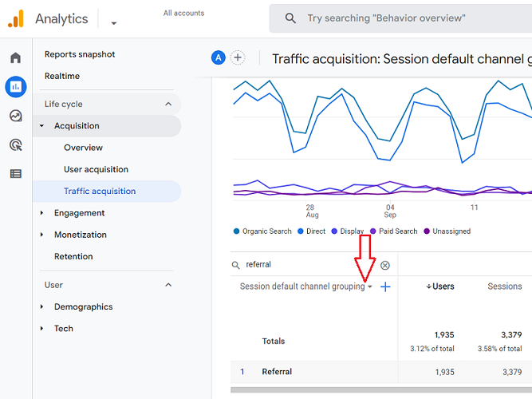Click the search magnifier icon in top bar
Image resolution: width=532 pixels, height=399 pixels.
(290, 18)
